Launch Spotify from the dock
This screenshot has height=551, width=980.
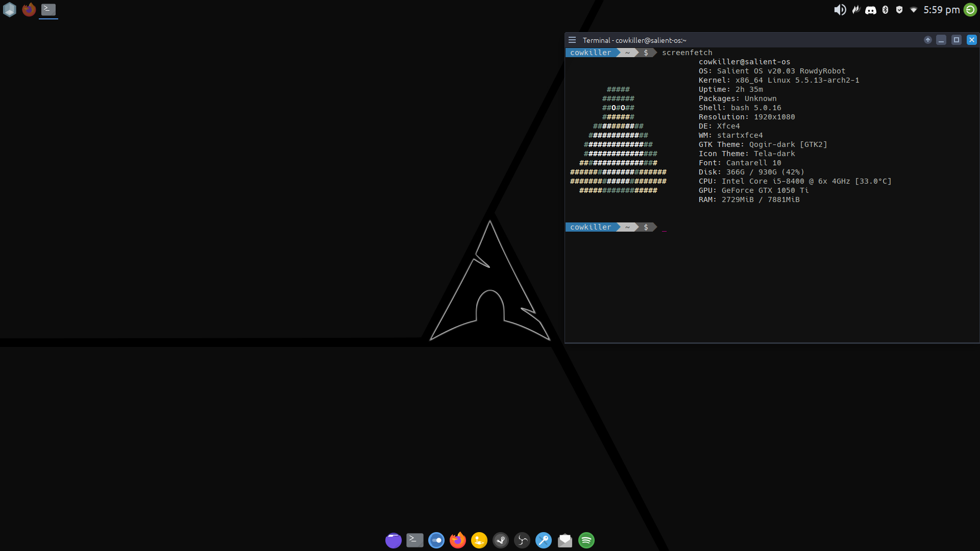586,540
